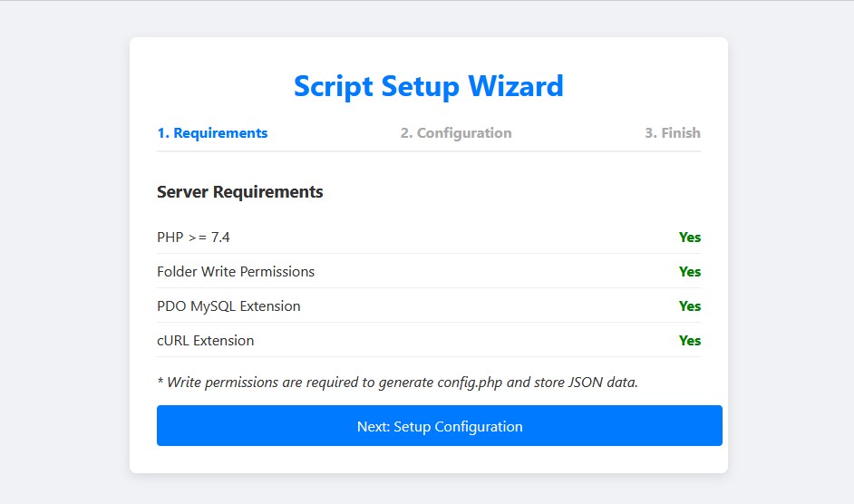The image size is (854, 504).
Task: Click the Yes status for PDO MySQL Extension
Action: pyautogui.click(x=690, y=306)
